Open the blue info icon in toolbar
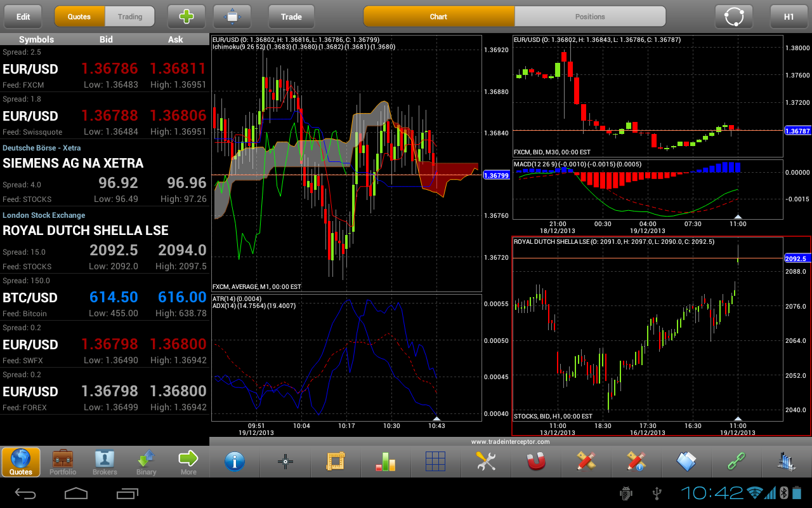Viewport: 812px width, 508px height. (x=235, y=462)
